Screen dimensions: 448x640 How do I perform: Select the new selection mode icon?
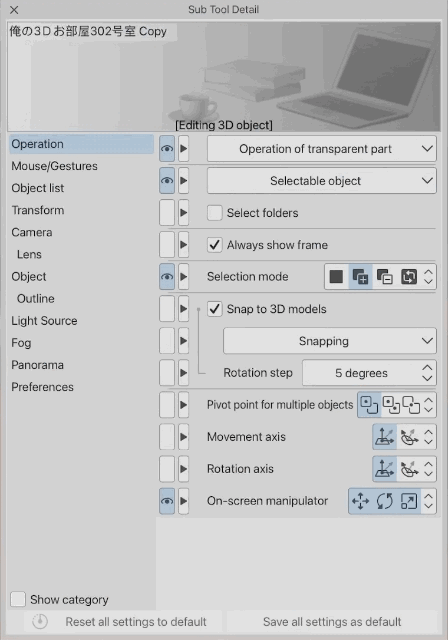click(x=336, y=277)
